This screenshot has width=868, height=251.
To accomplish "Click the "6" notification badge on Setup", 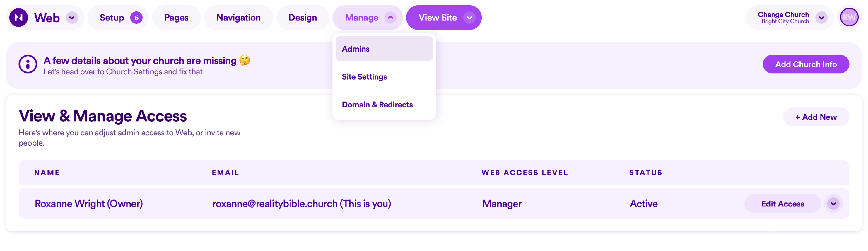I will tap(136, 17).
